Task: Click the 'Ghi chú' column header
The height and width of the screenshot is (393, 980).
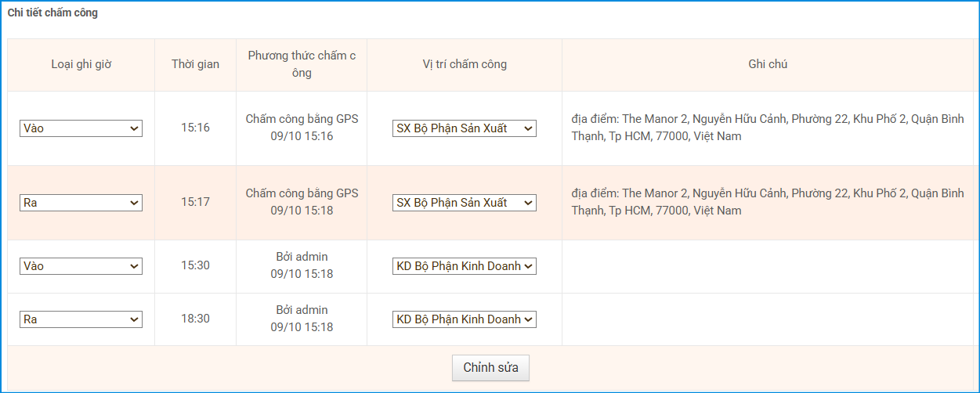Action: point(768,64)
